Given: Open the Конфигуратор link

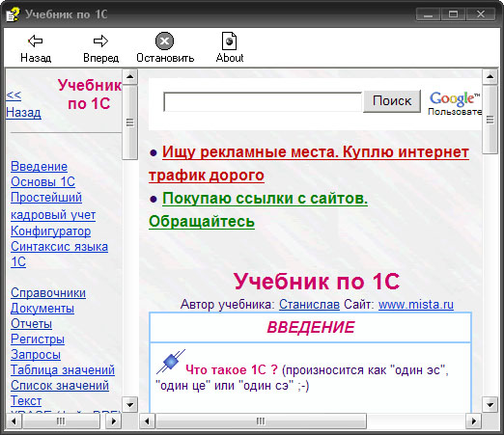Looking at the screenshot, I should [x=51, y=231].
